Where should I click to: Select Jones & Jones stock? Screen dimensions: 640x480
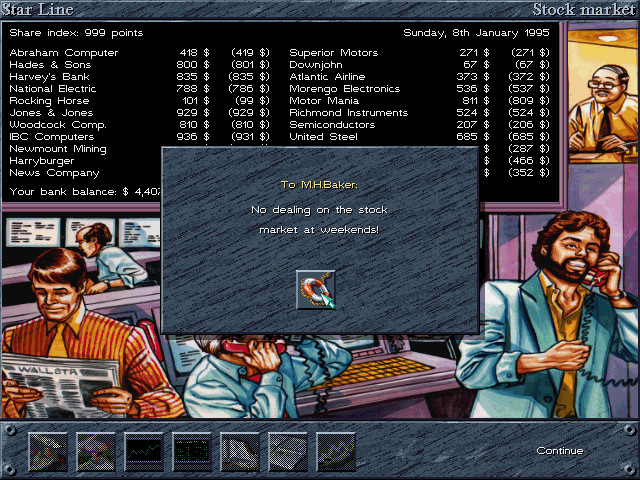tap(139, 113)
